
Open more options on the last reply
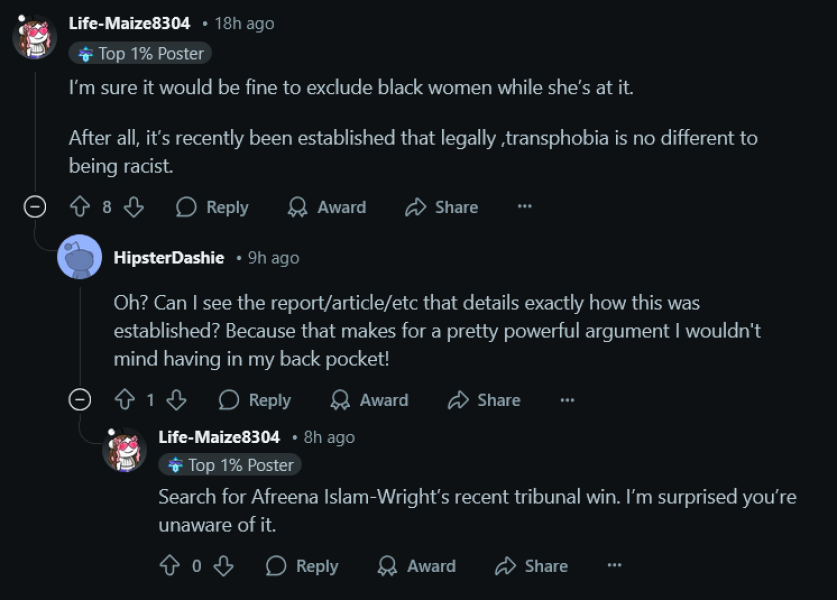(x=614, y=566)
